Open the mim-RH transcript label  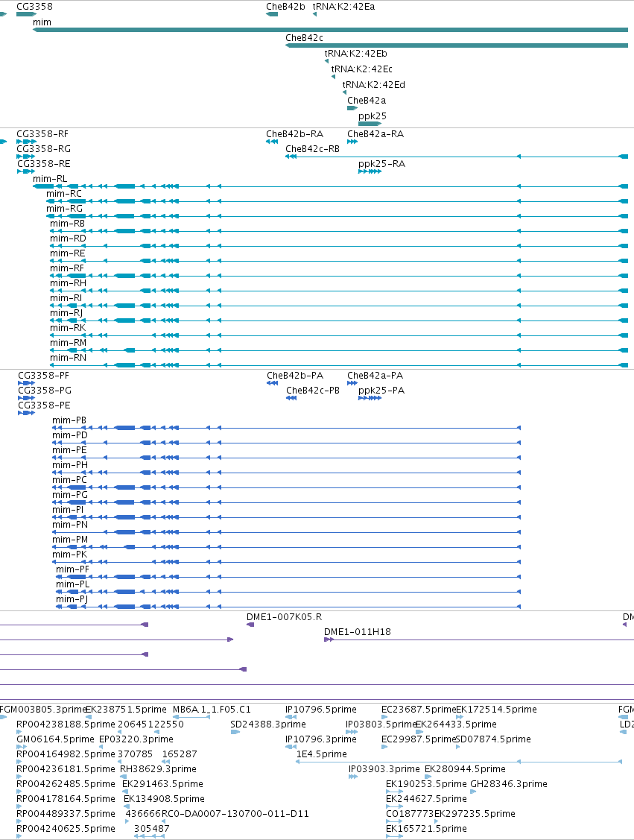pyautogui.click(x=68, y=283)
